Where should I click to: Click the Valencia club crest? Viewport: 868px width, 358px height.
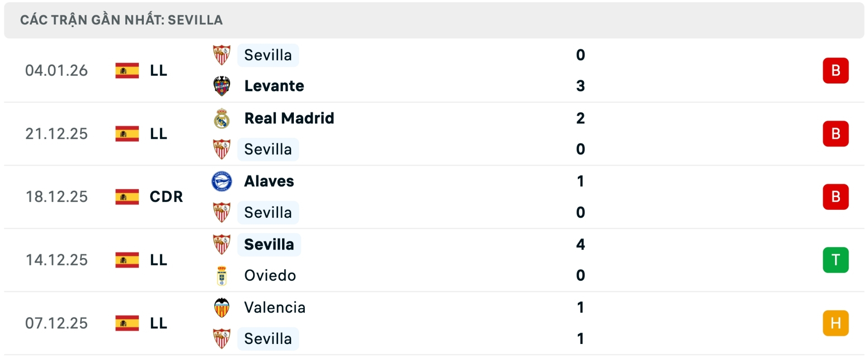click(222, 307)
